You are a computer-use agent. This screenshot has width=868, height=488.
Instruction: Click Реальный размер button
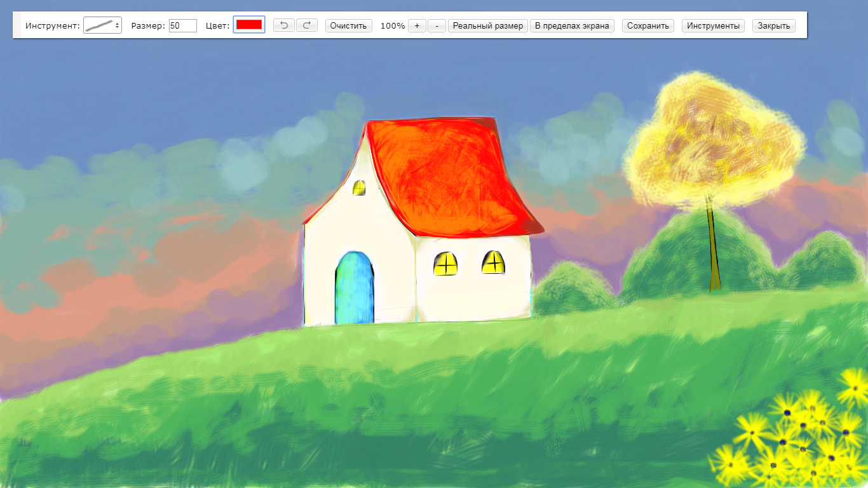488,25
